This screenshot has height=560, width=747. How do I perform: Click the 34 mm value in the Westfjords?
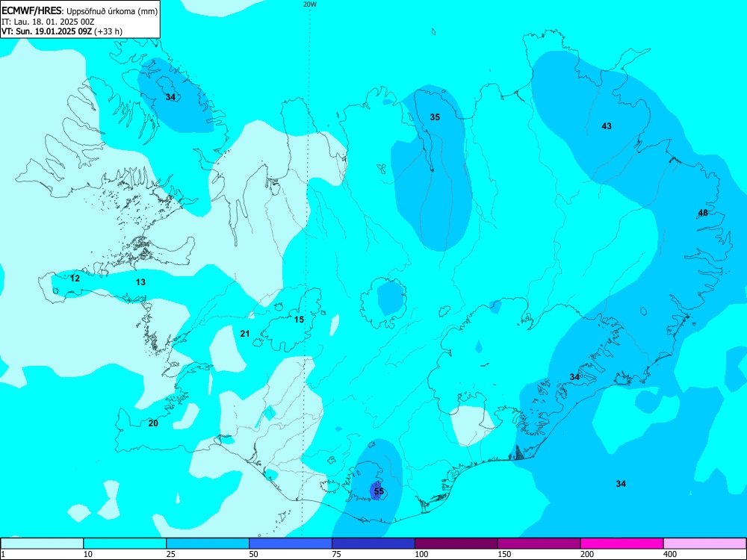tap(170, 97)
